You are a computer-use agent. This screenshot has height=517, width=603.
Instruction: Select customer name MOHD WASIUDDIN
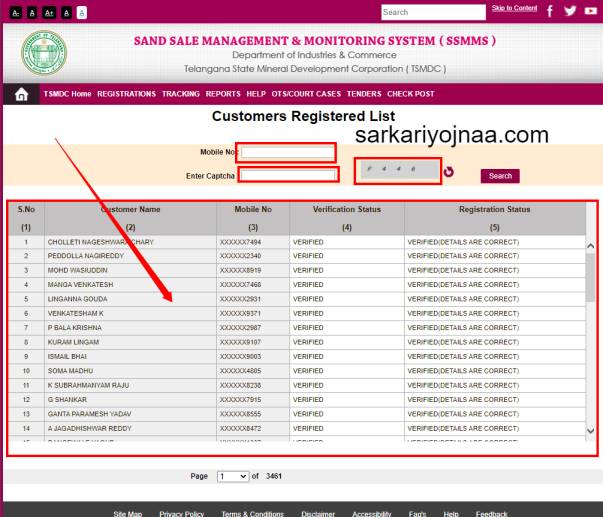[x=77, y=270]
